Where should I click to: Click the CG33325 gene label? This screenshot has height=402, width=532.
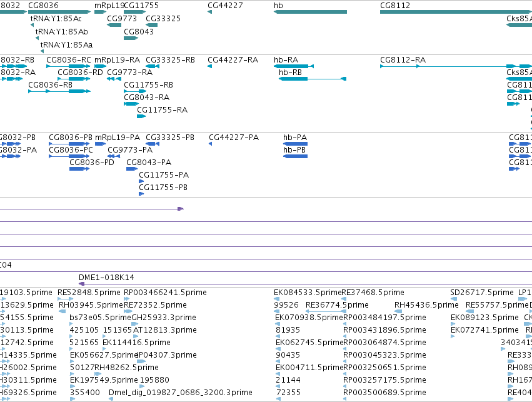(x=163, y=18)
